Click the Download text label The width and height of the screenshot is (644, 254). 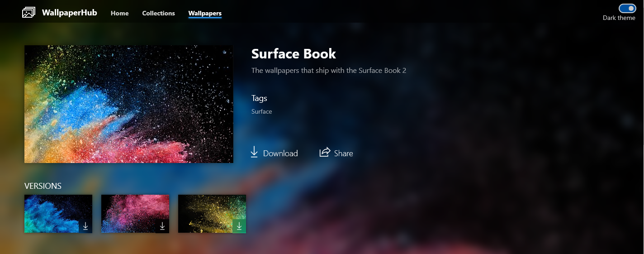(x=280, y=153)
